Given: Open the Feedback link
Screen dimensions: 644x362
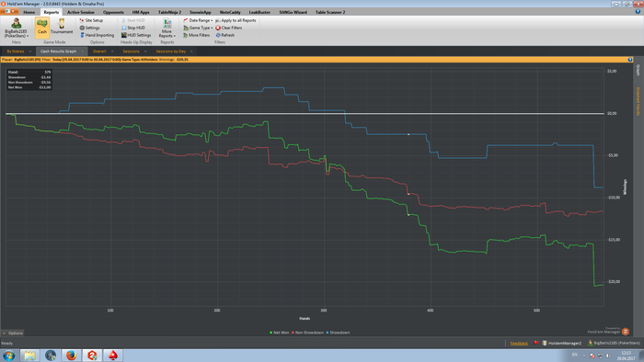Looking at the screenshot, I should click(519, 343).
